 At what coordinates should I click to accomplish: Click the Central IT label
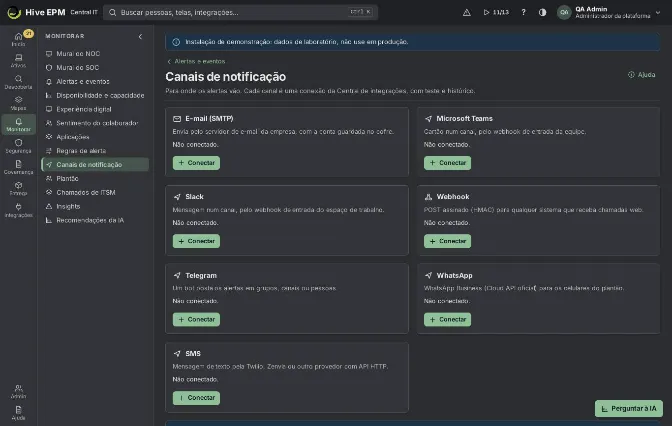[84, 12]
